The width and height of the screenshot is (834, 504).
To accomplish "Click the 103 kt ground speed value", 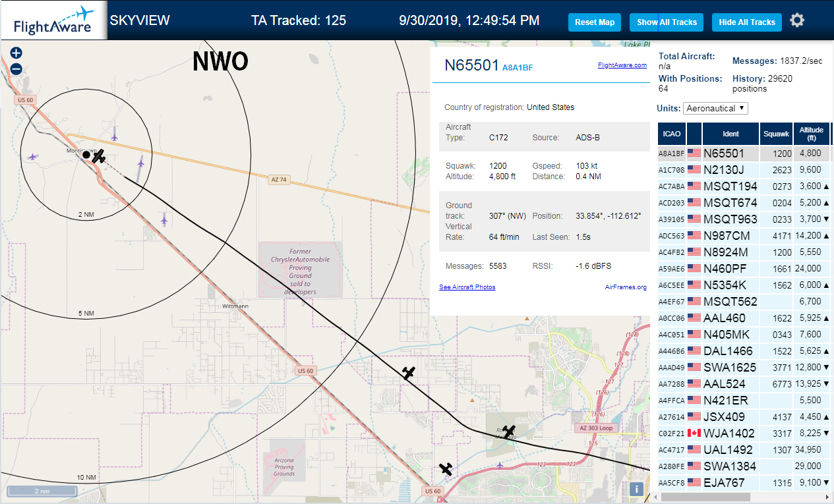I will [x=586, y=166].
